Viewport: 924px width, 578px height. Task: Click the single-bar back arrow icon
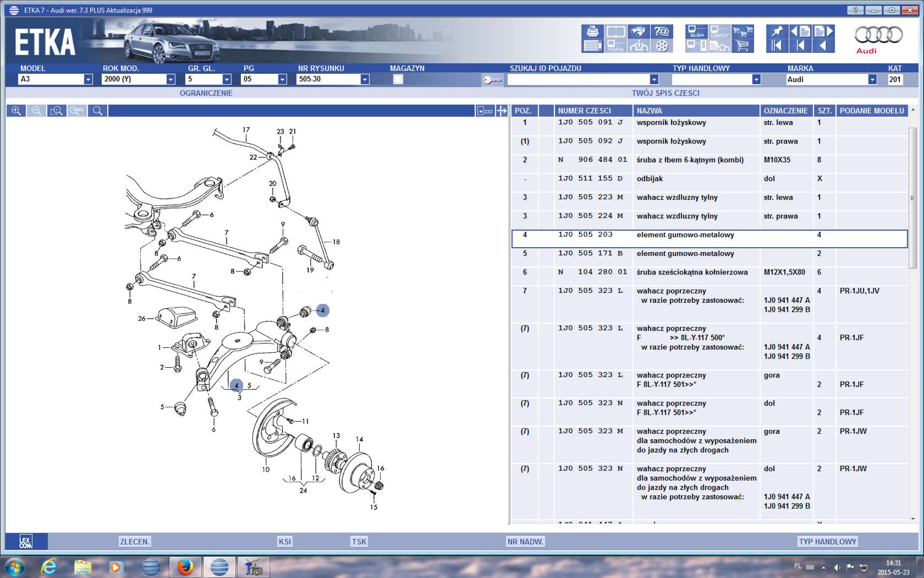coord(800,46)
